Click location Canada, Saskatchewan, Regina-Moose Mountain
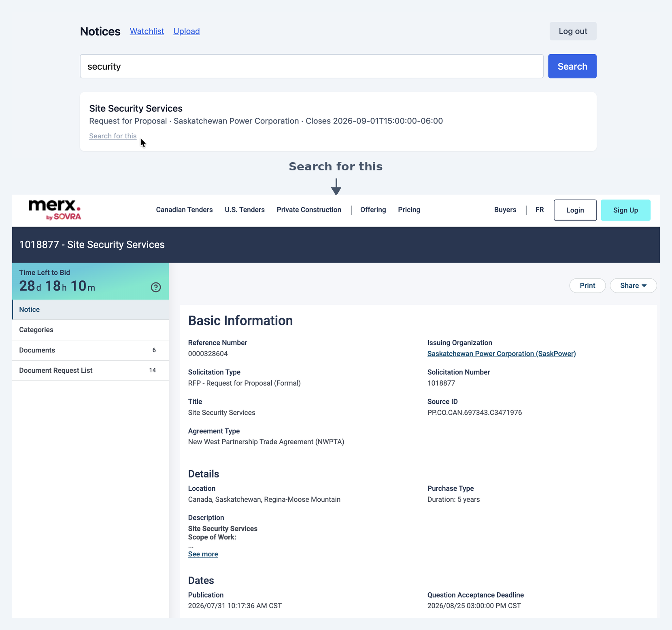The image size is (672, 630). click(x=264, y=499)
